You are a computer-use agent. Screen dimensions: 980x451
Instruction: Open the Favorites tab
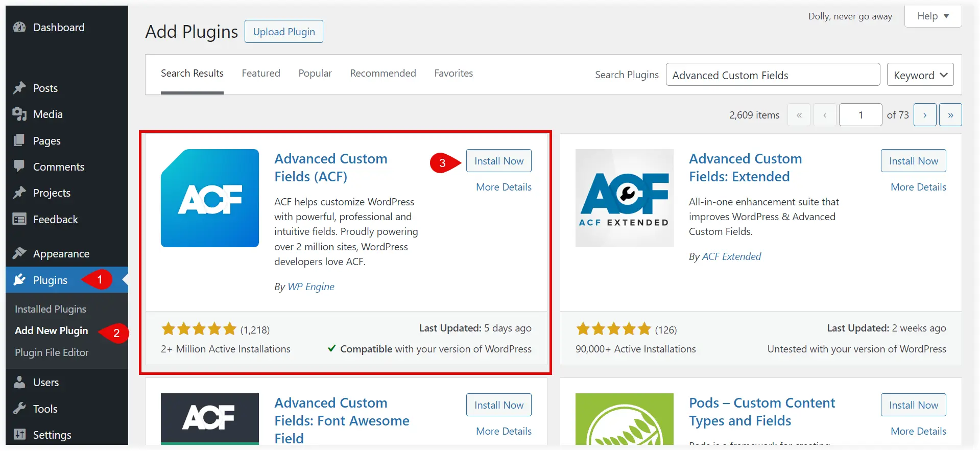click(x=453, y=74)
